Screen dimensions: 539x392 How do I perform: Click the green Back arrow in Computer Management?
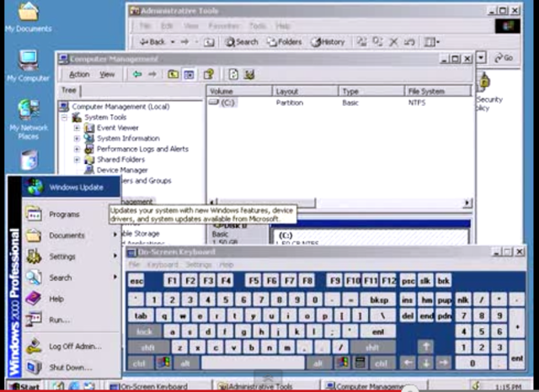point(137,74)
